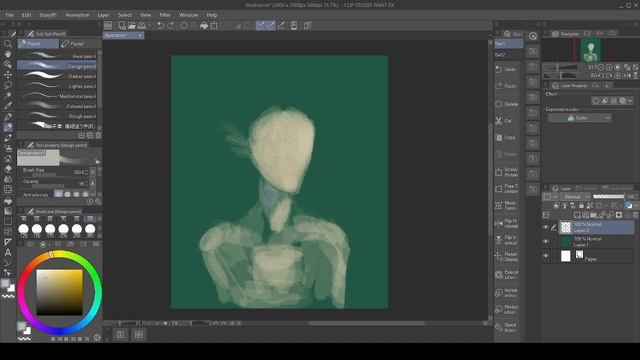Open the brush size dynamics button
This screenshot has width=640, height=360.
[x=93, y=172]
